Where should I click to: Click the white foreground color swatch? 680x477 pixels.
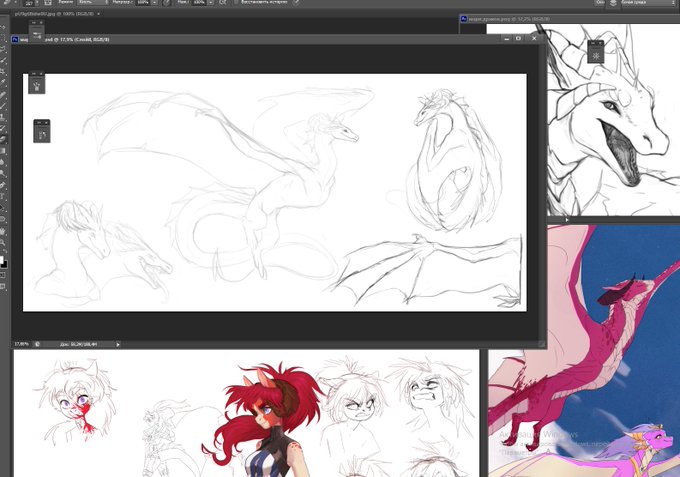(1, 259)
